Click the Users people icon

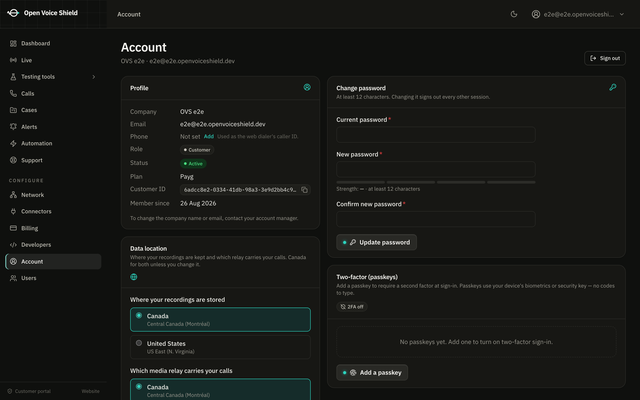point(13,278)
